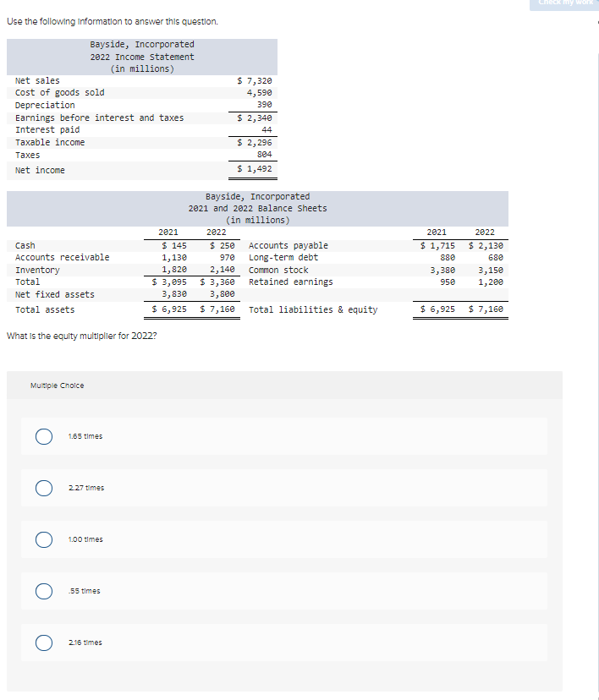Click the 2022 cash value $ 250

pyautogui.click(x=222, y=245)
